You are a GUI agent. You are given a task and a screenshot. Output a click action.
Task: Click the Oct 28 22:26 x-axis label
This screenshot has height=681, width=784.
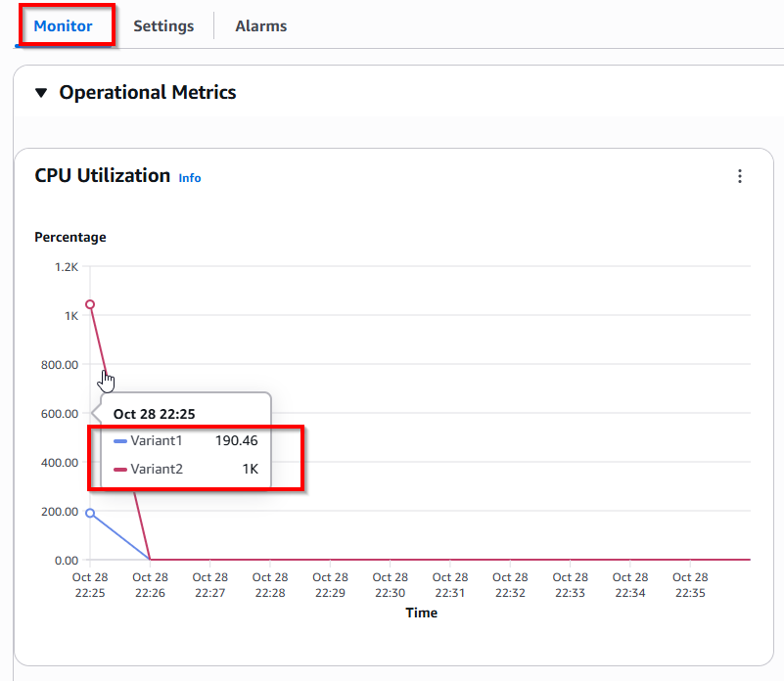tap(150, 585)
